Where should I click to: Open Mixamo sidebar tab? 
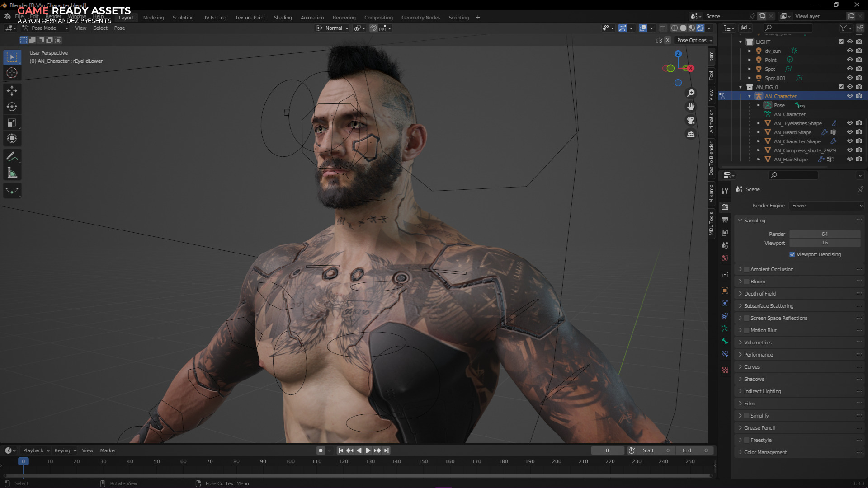[712, 193]
